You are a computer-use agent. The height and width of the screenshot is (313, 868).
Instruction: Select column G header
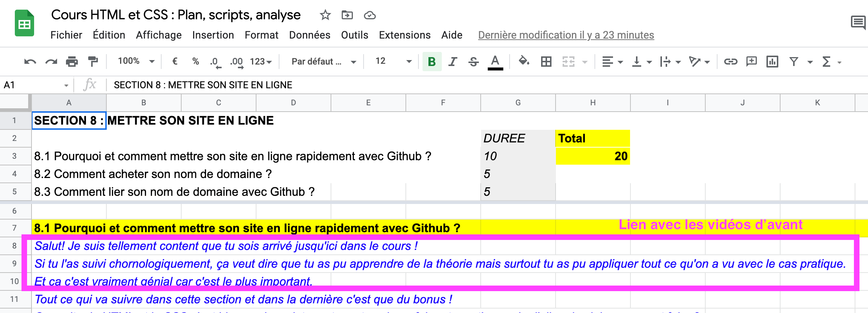(518, 103)
